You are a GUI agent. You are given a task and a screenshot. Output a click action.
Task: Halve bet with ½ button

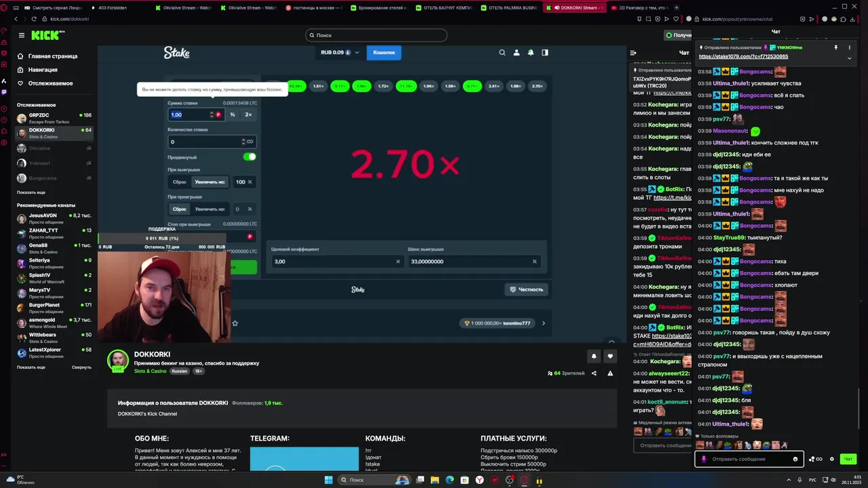pos(233,115)
